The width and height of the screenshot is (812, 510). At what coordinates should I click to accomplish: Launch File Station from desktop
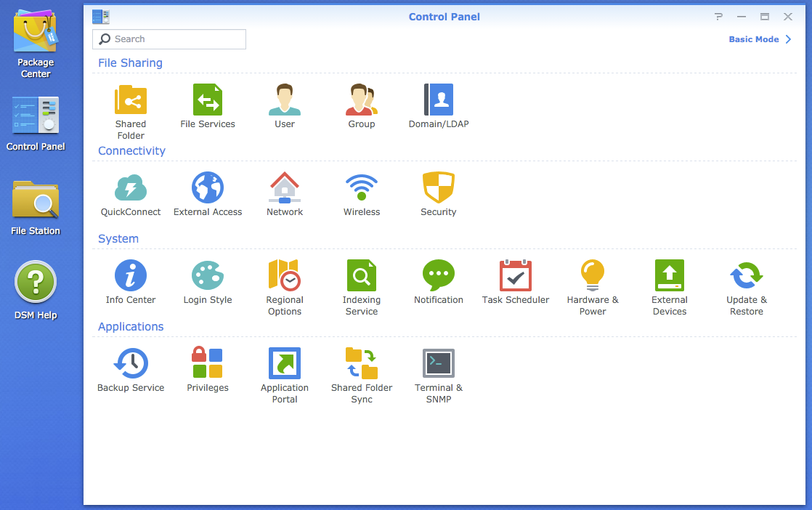pos(36,201)
